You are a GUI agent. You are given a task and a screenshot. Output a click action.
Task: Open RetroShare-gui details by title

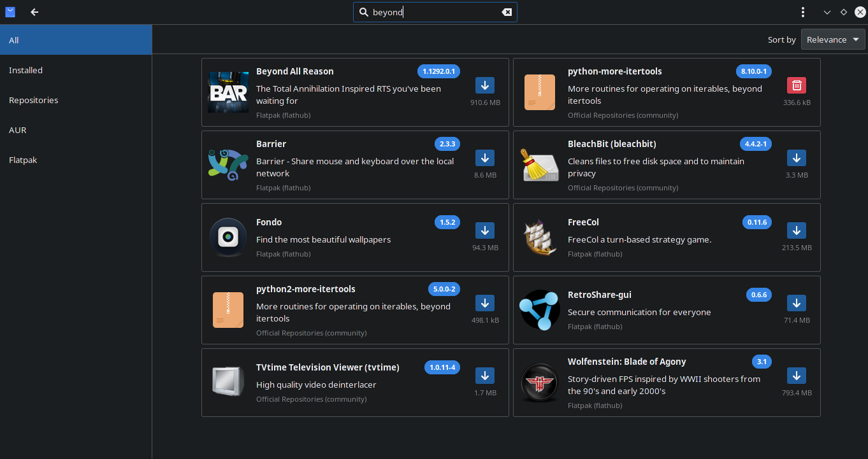coord(600,295)
